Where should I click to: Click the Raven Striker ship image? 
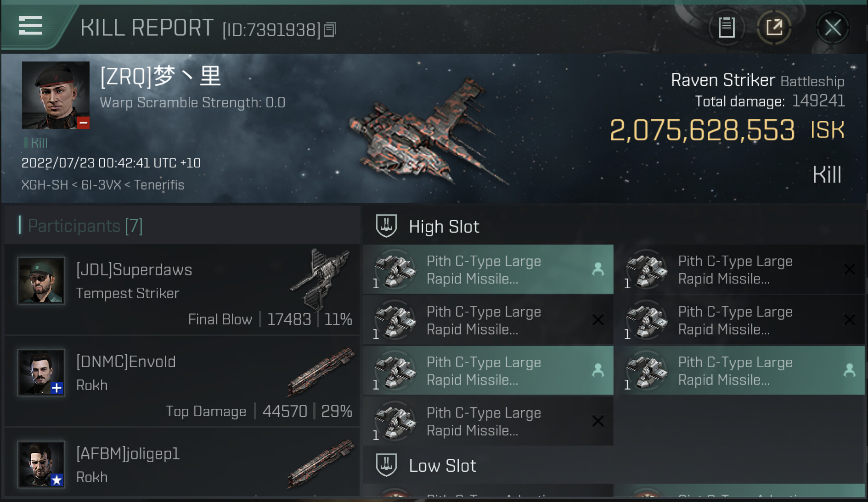coord(427,133)
